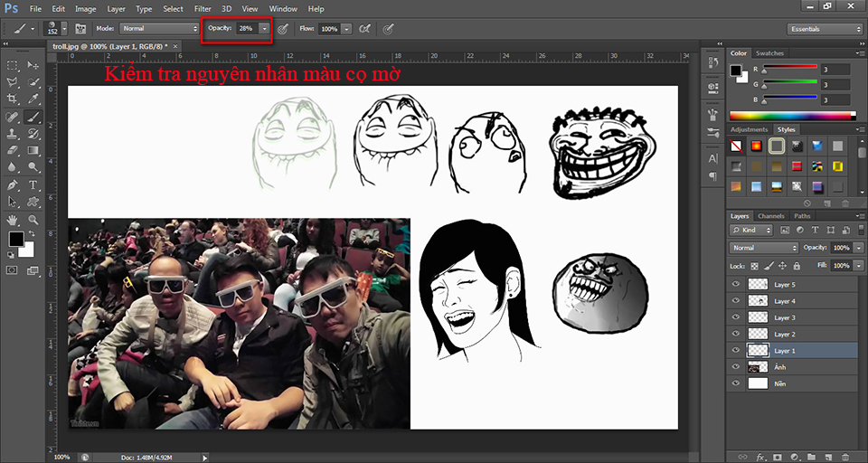This screenshot has width=868, height=463.
Task: Toggle visibility of Layer 2
Action: point(736,334)
